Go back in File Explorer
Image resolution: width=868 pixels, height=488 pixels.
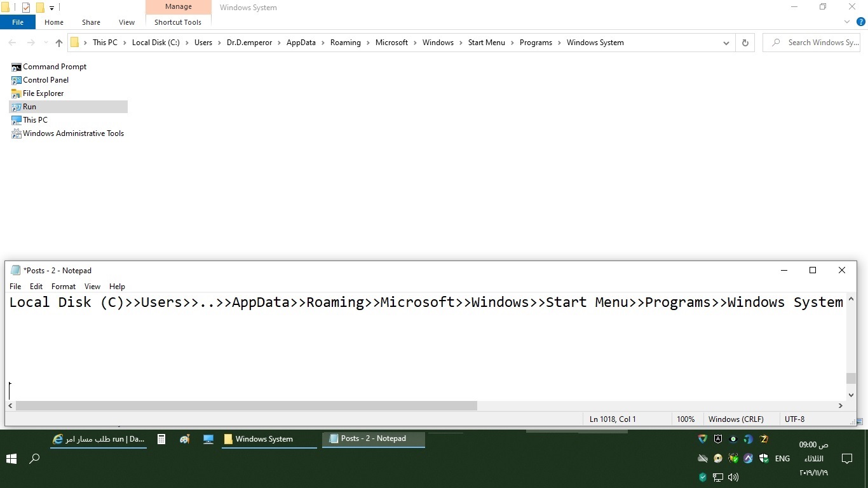tap(13, 43)
